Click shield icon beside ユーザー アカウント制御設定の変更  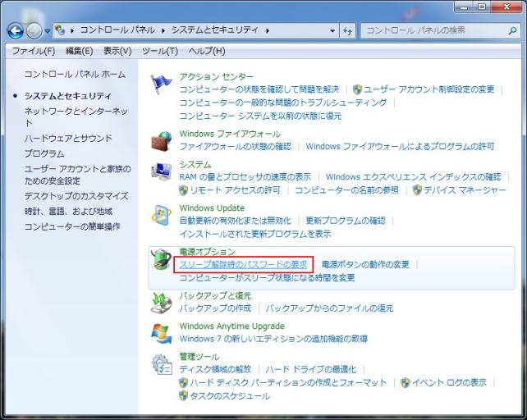pyautogui.click(x=357, y=89)
